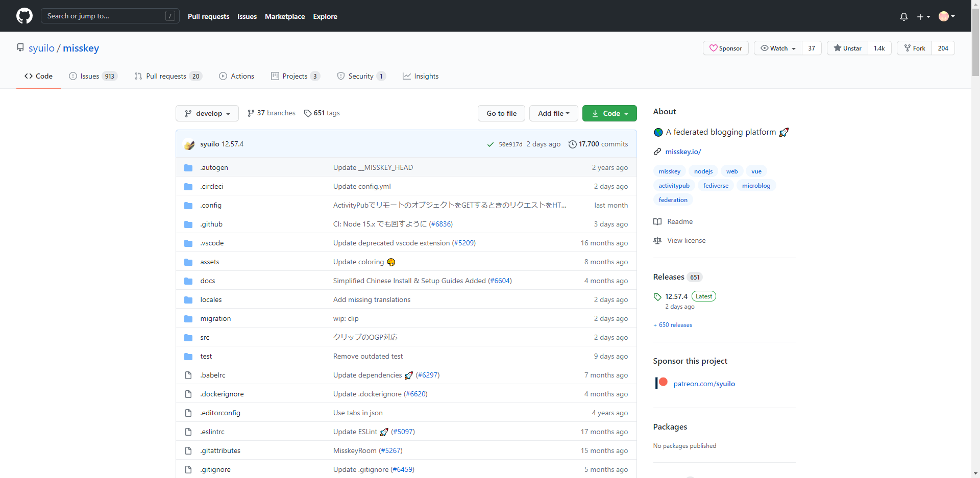Image resolution: width=980 pixels, height=478 pixels.
Task: Select the fediverse topic tag
Action: click(x=716, y=186)
